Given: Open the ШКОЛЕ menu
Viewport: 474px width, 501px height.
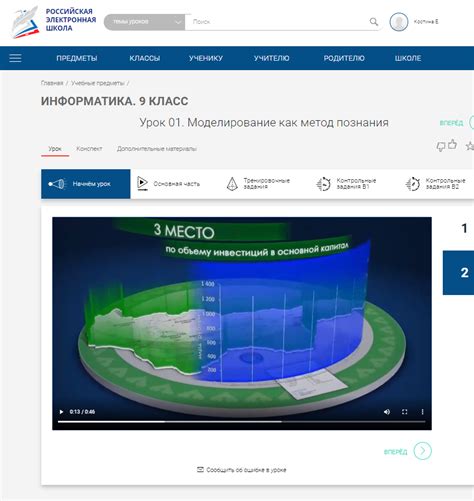Looking at the screenshot, I should [x=408, y=58].
